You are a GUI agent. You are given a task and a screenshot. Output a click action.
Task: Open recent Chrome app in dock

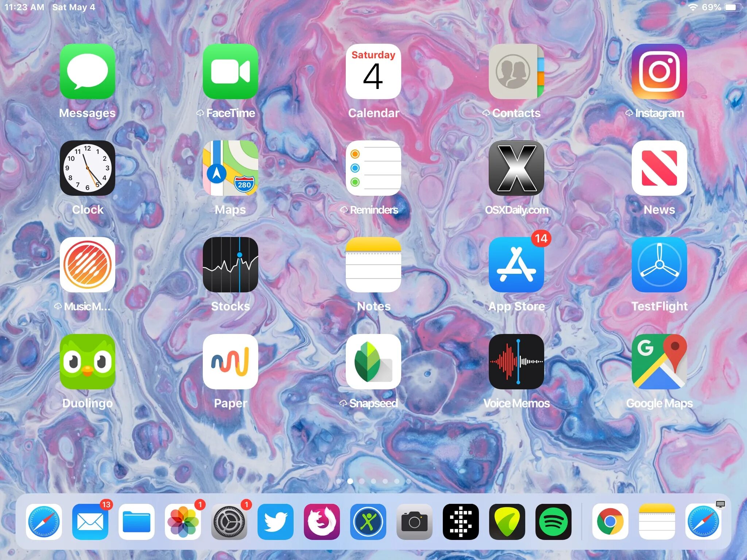click(x=610, y=522)
